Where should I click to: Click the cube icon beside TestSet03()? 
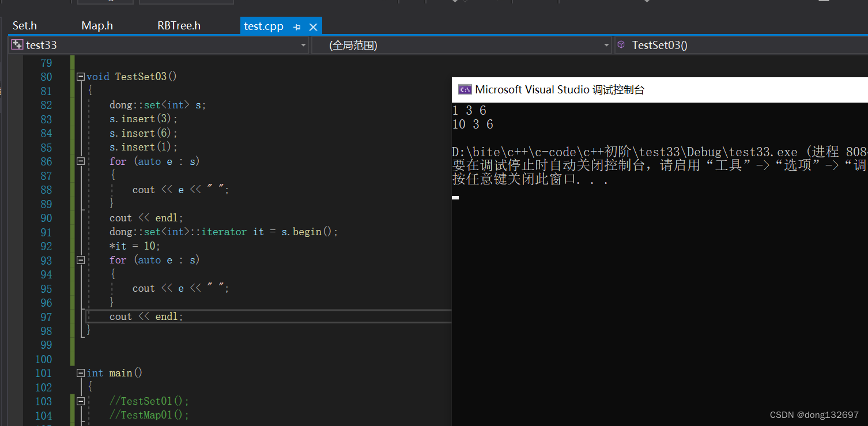click(621, 44)
